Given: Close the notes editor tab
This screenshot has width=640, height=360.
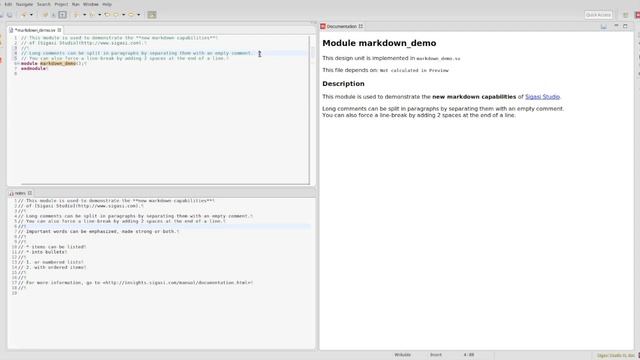Looking at the screenshot, I should (x=30, y=193).
